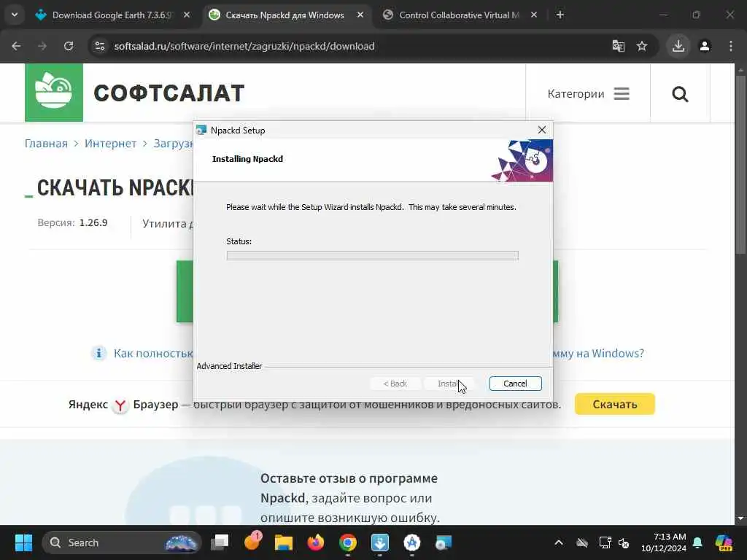This screenshot has height=560, width=747.
Task: Select the Скачать Npackd для Windows tab
Action: coord(285,15)
